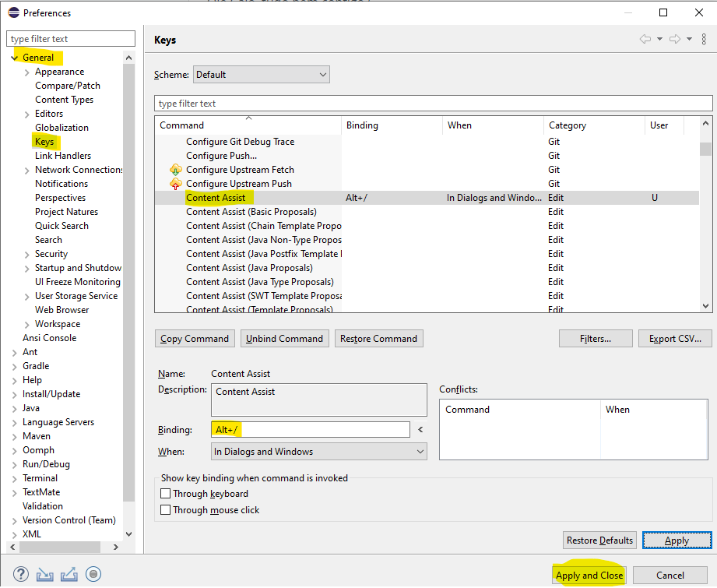Select Perspectives preference page
The image size is (717, 588).
point(61,198)
